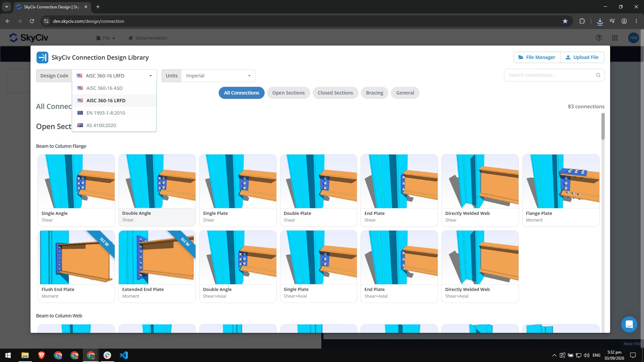Select Single Angle Shear connection
This screenshot has height=362, width=644.
click(x=76, y=190)
